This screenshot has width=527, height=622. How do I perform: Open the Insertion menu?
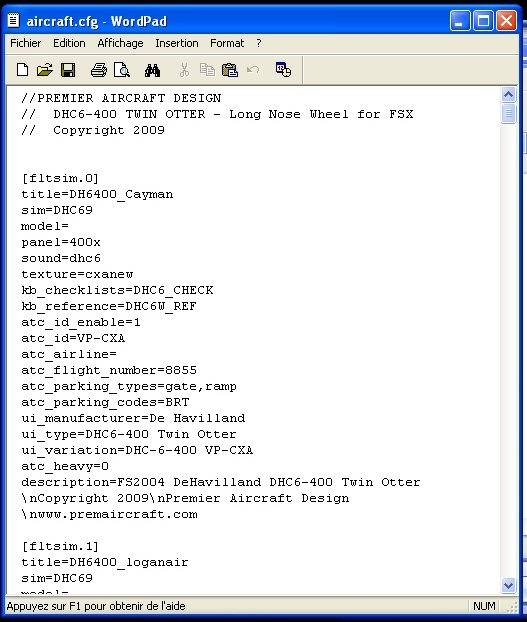click(x=177, y=43)
